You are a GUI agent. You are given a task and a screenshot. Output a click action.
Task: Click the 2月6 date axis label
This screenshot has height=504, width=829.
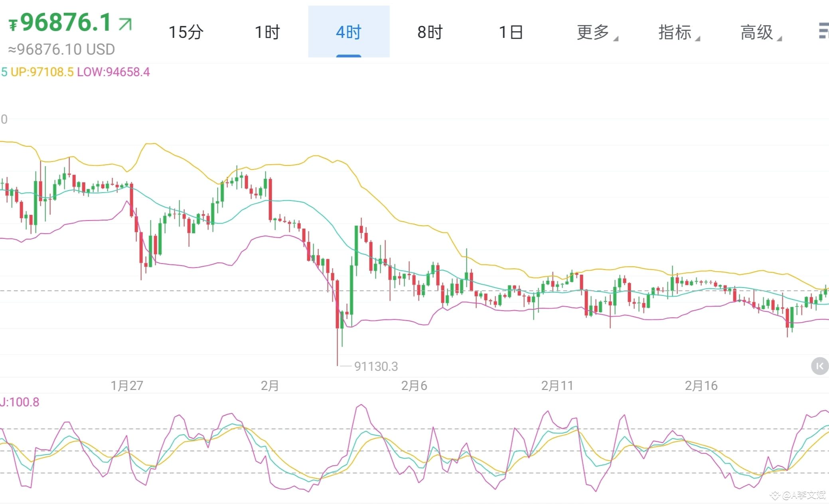(x=414, y=385)
